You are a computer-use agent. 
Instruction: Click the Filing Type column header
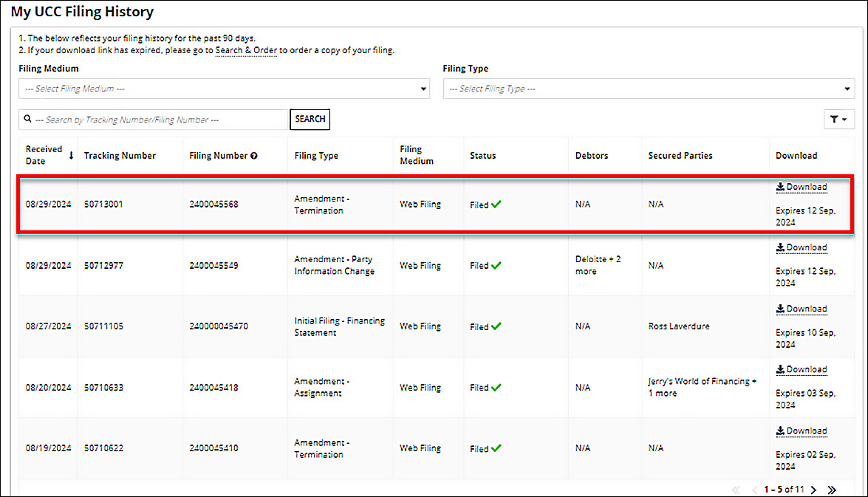[x=316, y=156]
